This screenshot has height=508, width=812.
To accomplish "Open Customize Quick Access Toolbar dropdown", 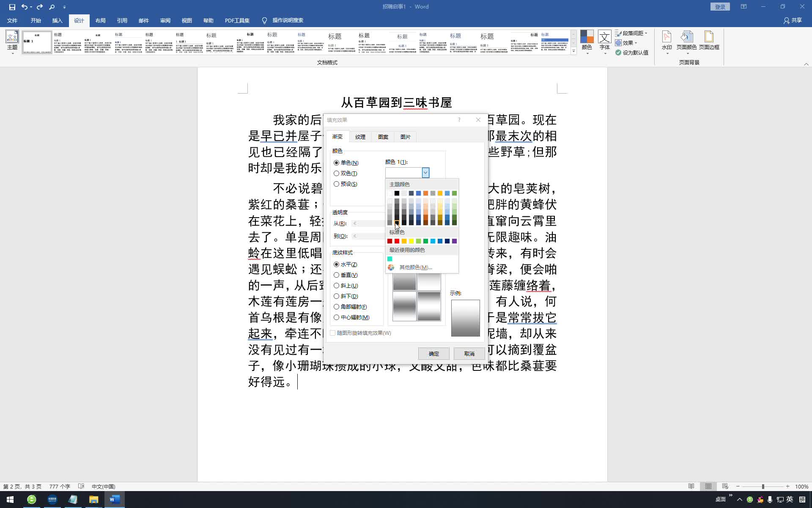I will pyautogui.click(x=64, y=7).
